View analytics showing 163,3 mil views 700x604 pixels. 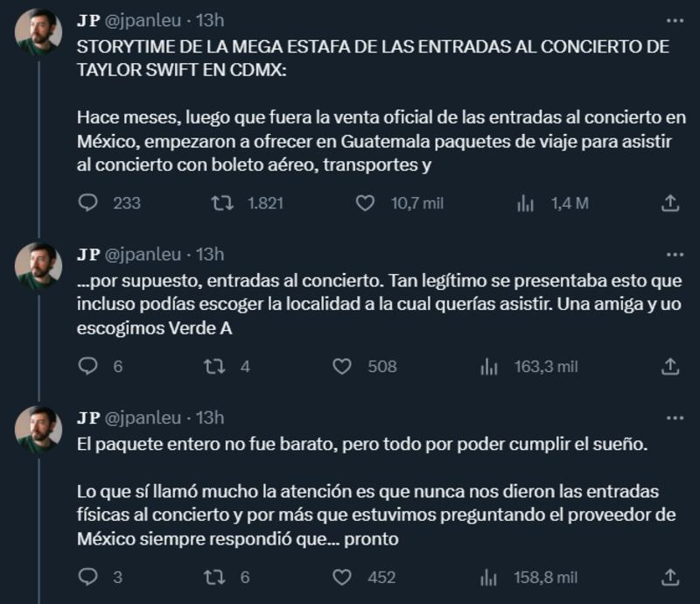click(489, 367)
